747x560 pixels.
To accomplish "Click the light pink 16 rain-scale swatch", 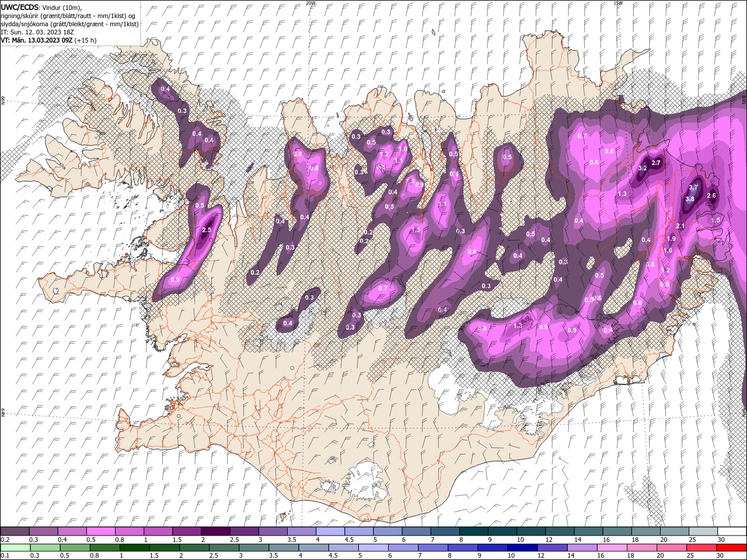I will [612, 548].
